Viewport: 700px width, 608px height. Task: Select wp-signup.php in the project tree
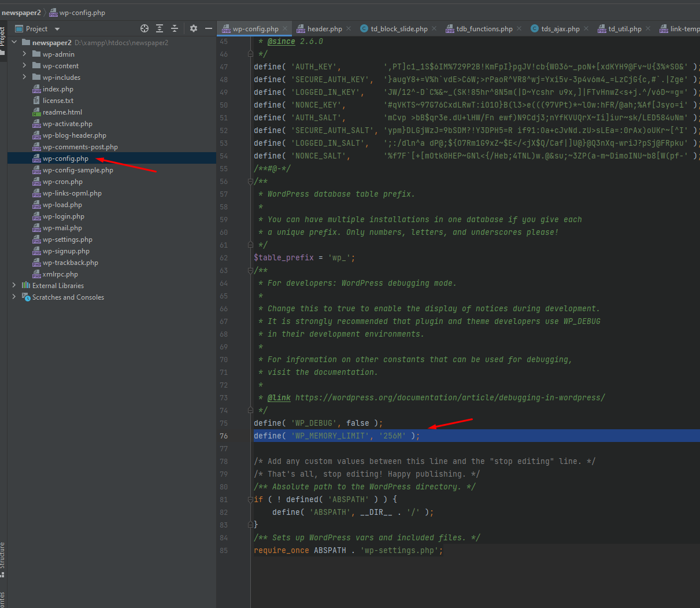[x=66, y=251]
